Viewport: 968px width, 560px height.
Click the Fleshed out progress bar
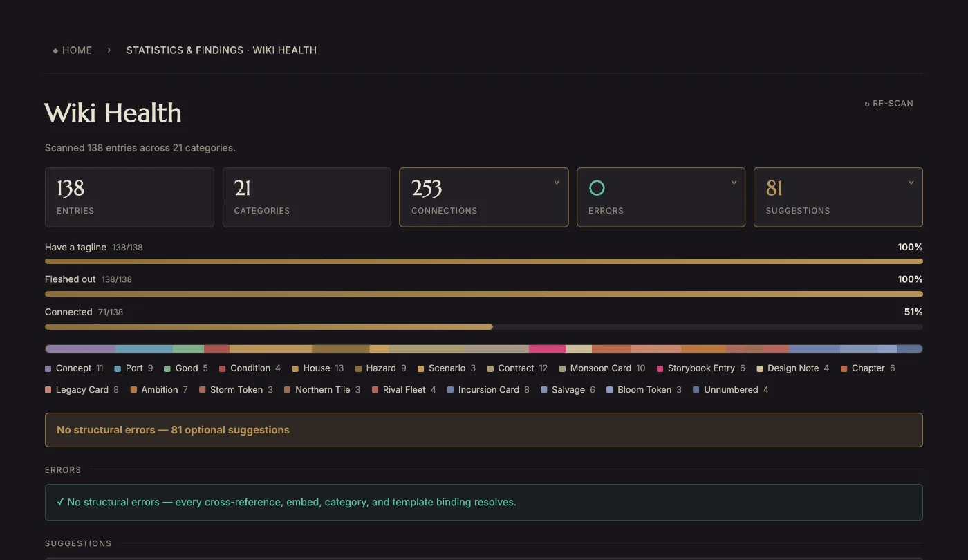[484, 294]
